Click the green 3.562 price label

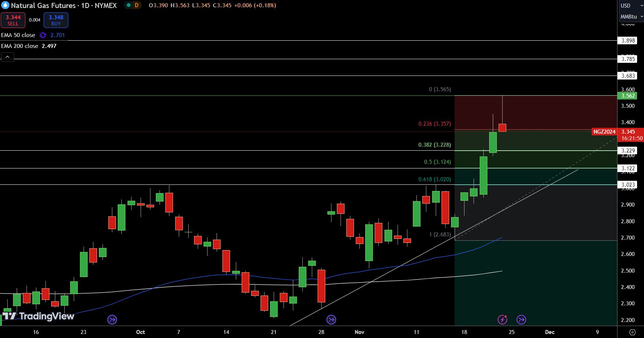tap(628, 96)
